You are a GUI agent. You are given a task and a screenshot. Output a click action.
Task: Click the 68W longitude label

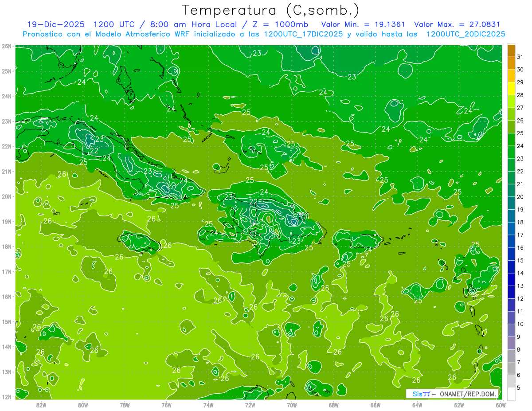coord(334,405)
